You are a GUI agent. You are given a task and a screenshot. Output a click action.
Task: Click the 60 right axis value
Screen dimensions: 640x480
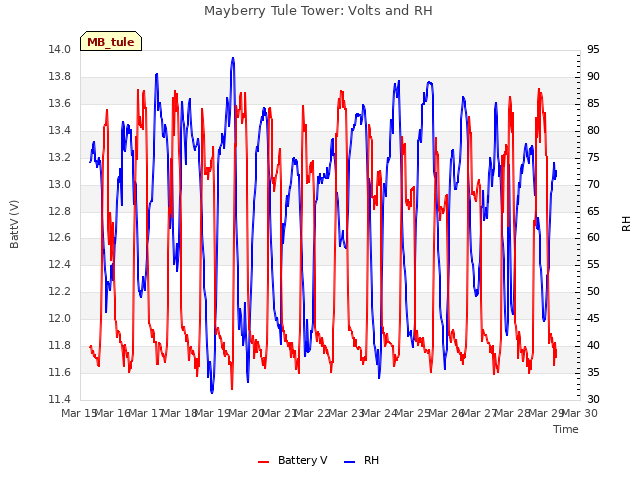pos(593,238)
